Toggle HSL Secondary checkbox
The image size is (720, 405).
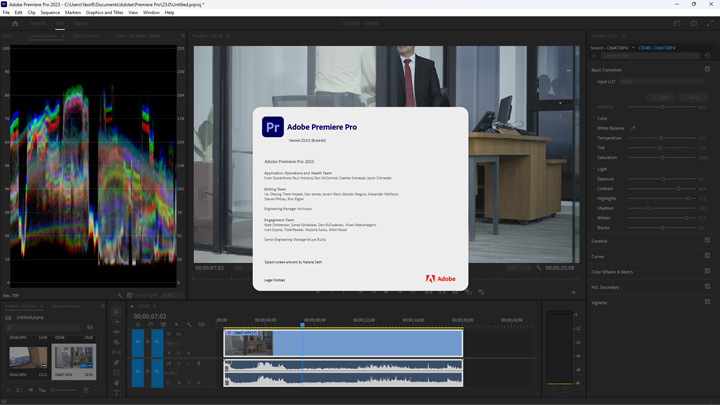(x=707, y=287)
